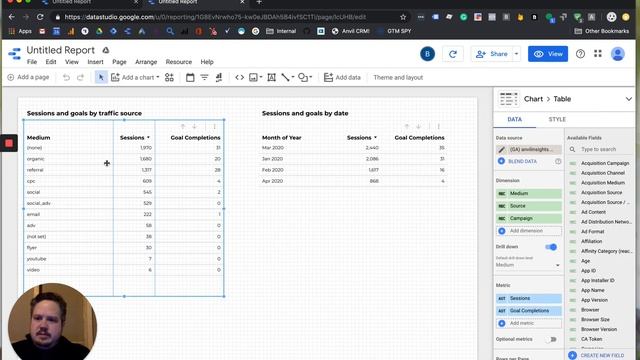Select the Goal Completions metric chip
The image size is (640, 360).
529,311
